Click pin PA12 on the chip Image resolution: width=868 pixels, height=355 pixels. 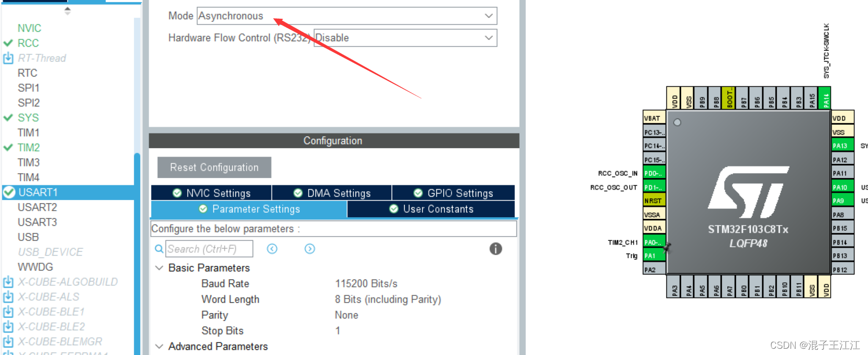(x=842, y=160)
